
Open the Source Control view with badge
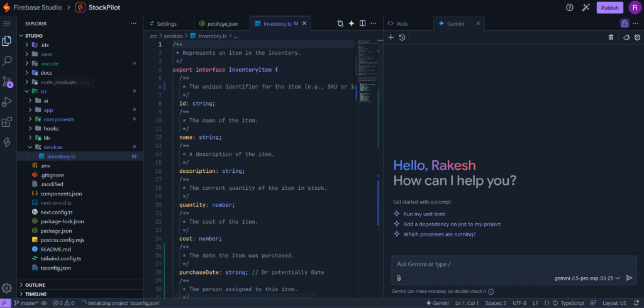[x=6, y=81]
